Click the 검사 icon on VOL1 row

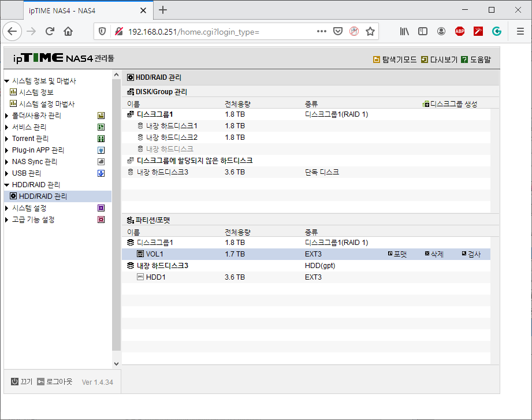point(464,254)
